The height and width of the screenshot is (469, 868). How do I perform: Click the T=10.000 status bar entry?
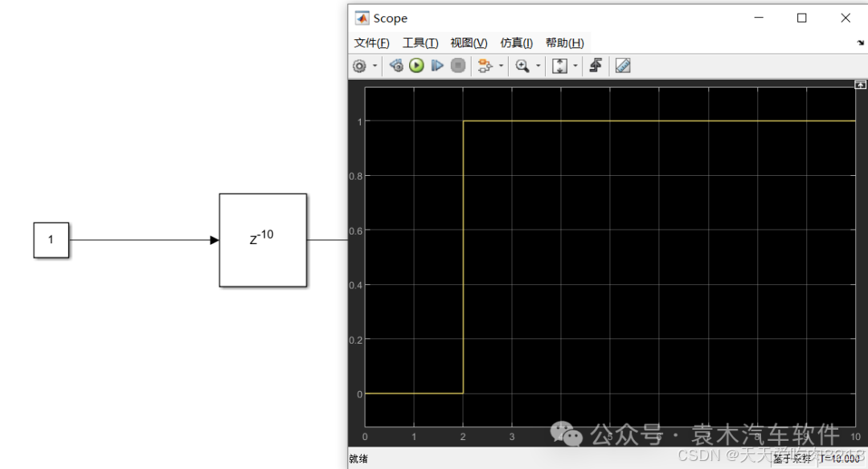coord(841,458)
